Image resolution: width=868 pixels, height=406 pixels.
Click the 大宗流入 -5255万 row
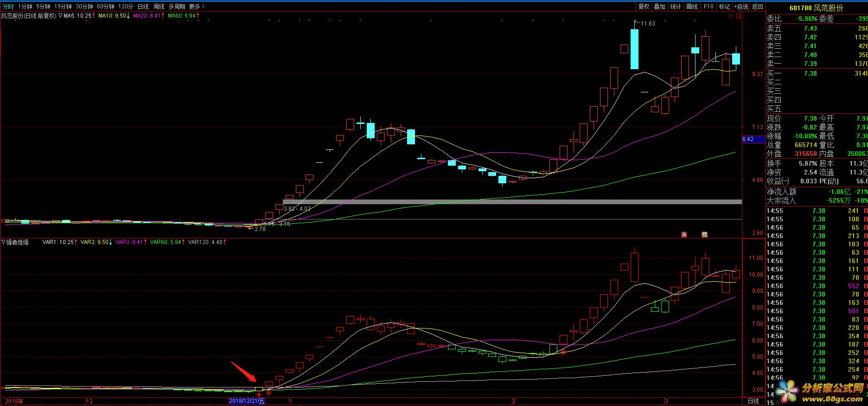coord(817,200)
